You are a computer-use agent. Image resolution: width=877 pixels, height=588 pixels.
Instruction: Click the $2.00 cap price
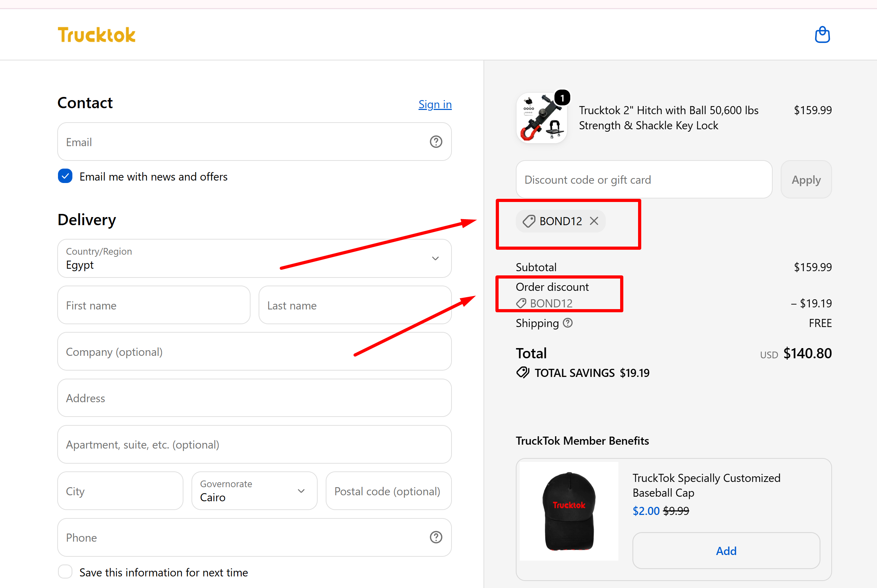pyautogui.click(x=646, y=511)
